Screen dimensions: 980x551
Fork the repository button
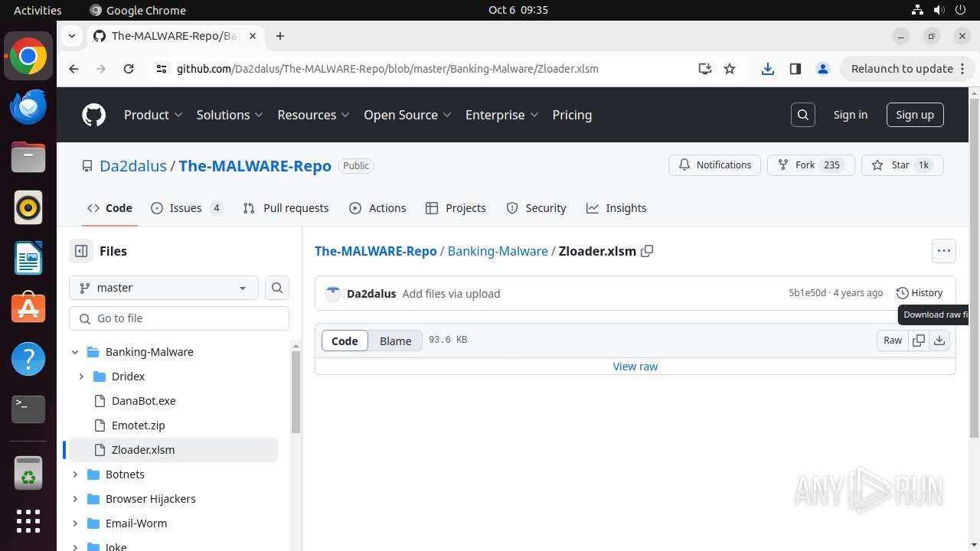[x=811, y=165]
